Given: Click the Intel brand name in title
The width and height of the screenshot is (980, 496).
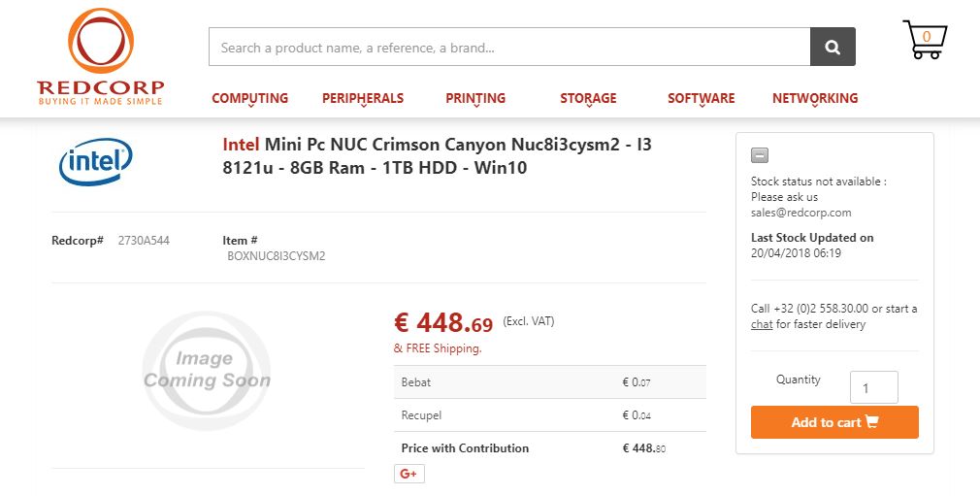Looking at the screenshot, I should tap(241, 145).
